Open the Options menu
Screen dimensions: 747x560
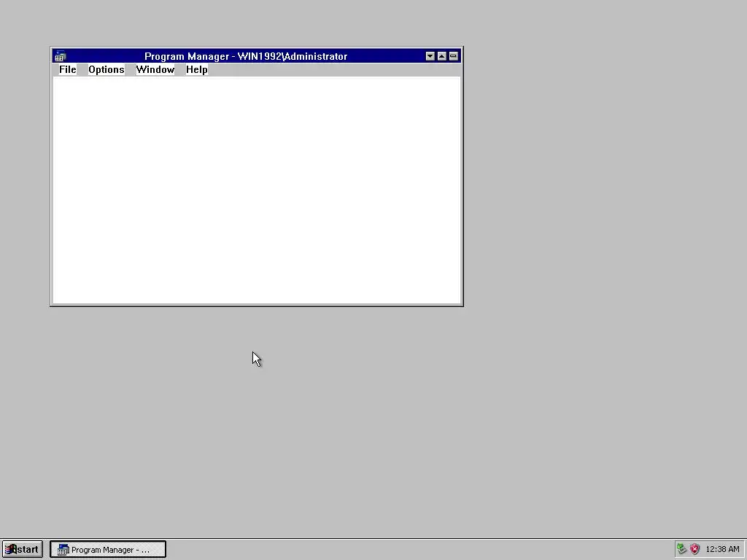(x=107, y=69)
